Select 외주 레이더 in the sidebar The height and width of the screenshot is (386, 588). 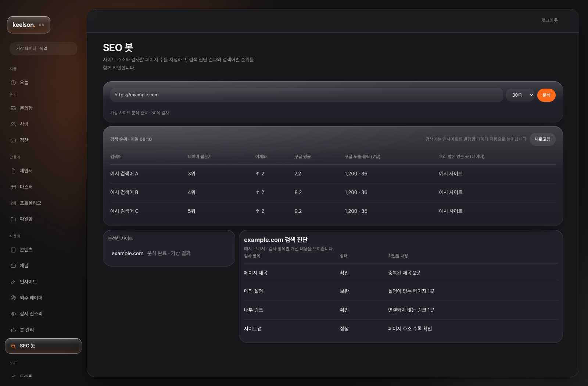pyautogui.click(x=43, y=298)
